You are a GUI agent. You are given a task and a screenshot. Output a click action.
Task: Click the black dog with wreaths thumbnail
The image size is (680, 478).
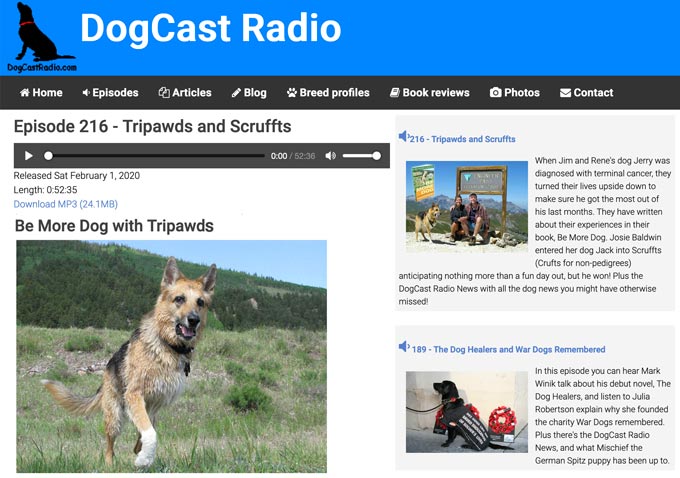[467, 412]
